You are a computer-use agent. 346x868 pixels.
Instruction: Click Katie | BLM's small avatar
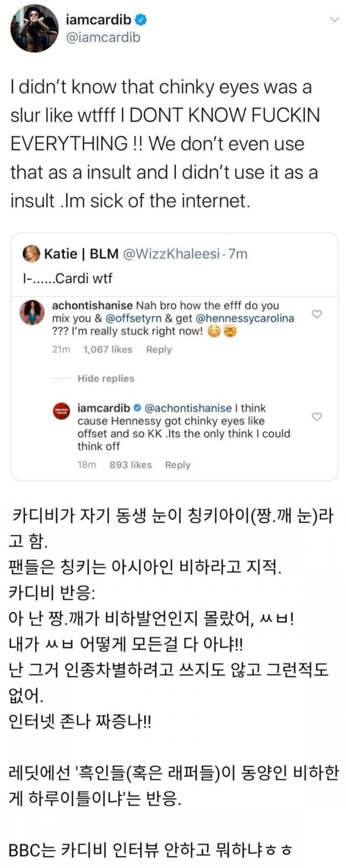32,253
